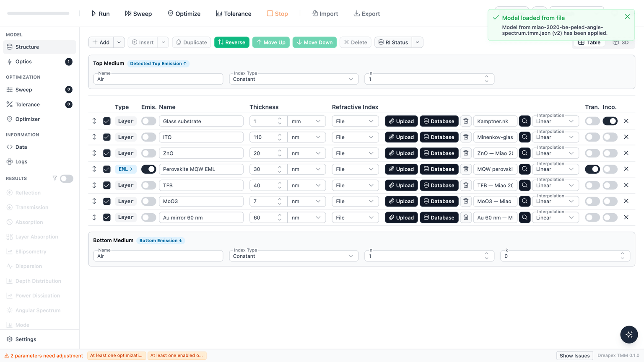Open Interpolation dropdown for ZnO row
This screenshot has width=644, height=362.
click(x=555, y=153)
